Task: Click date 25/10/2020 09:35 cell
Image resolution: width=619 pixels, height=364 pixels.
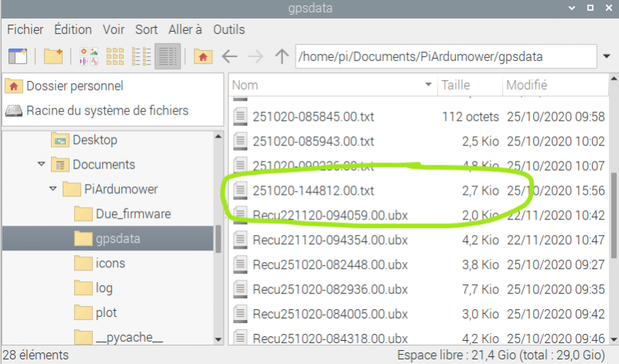Action: tap(556, 289)
